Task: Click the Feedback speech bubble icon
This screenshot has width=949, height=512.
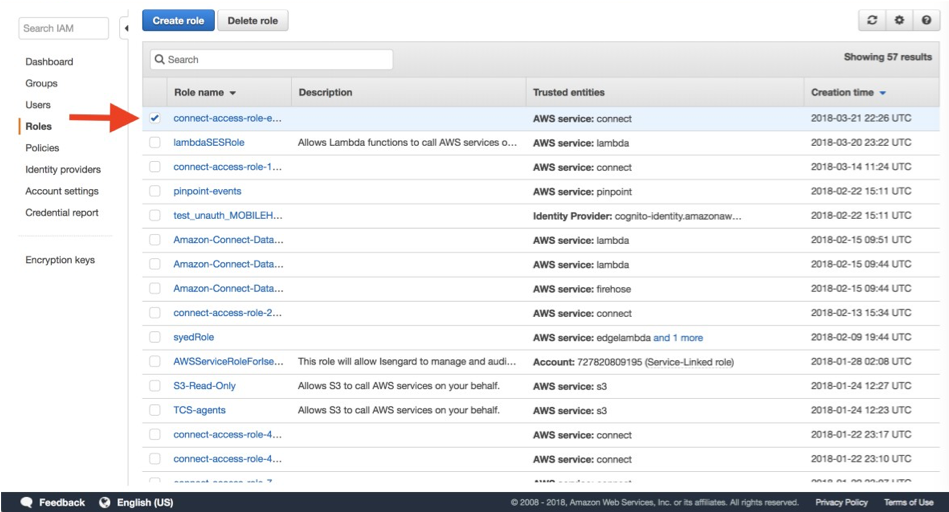Action: (x=27, y=502)
